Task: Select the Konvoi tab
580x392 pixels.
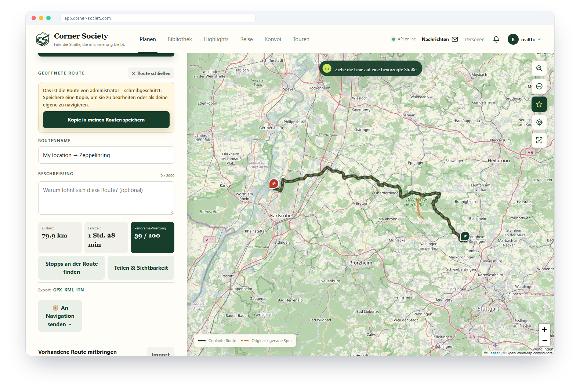Action: pos(273,39)
